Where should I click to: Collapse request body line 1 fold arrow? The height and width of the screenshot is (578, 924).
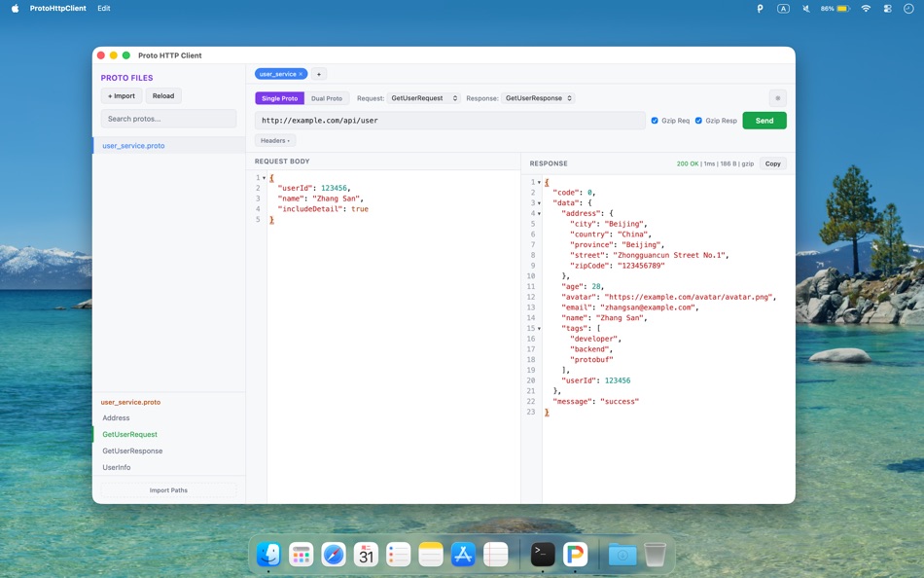264,177
